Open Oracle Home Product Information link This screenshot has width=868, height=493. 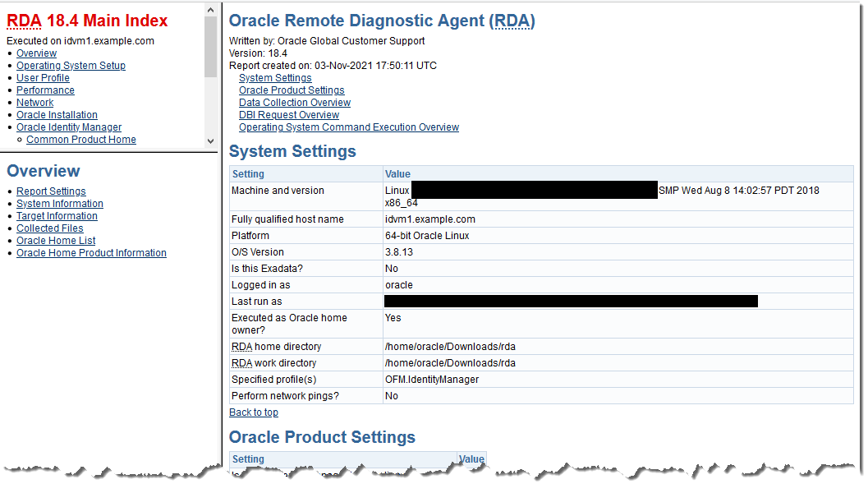(x=91, y=252)
